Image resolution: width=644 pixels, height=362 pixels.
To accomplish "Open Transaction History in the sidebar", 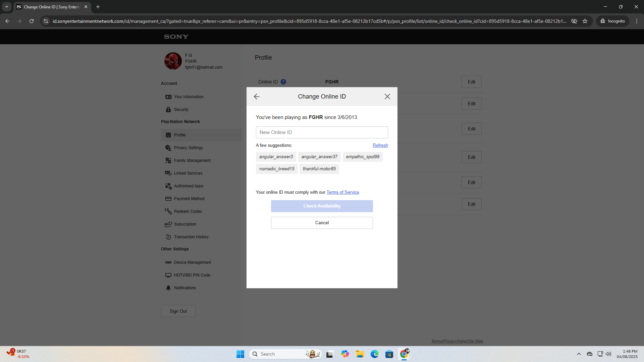I will pos(191,237).
